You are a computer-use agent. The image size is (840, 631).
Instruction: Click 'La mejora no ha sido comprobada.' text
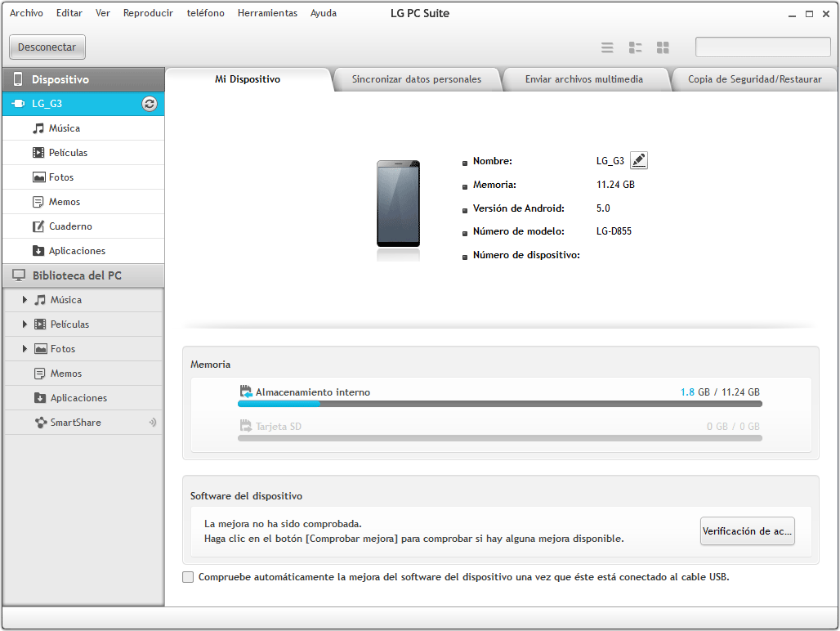(x=283, y=524)
